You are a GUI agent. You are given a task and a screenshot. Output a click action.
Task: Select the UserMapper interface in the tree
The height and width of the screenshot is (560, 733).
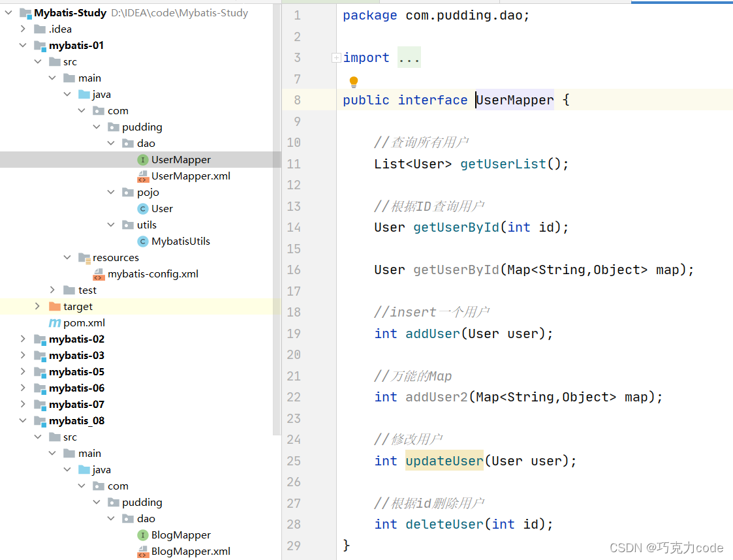point(181,160)
